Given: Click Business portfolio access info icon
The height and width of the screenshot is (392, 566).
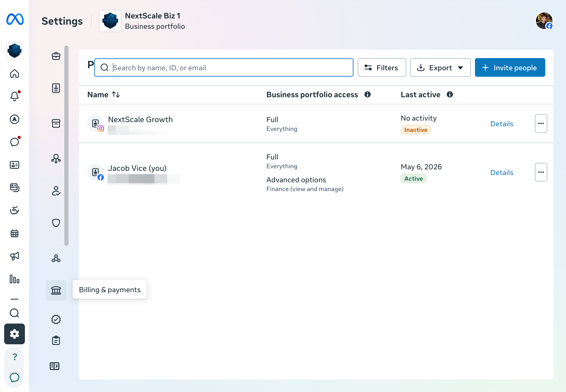Looking at the screenshot, I should point(368,94).
